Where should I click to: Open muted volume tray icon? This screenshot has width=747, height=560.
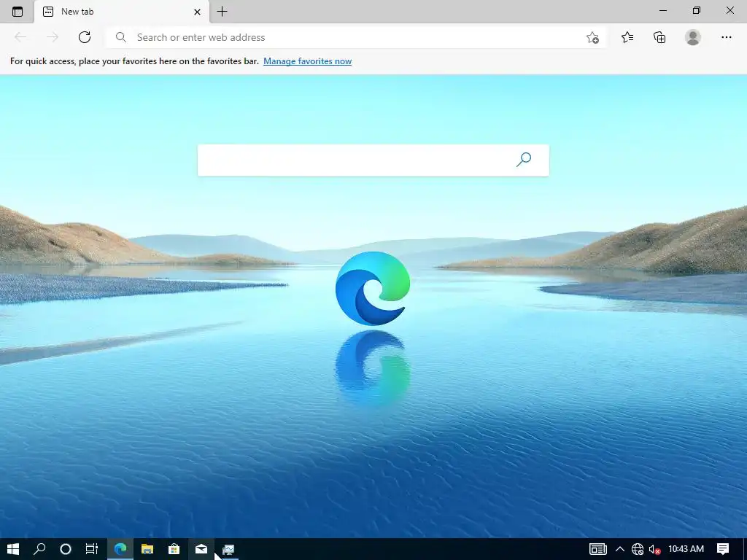click(x=654, y=550)
